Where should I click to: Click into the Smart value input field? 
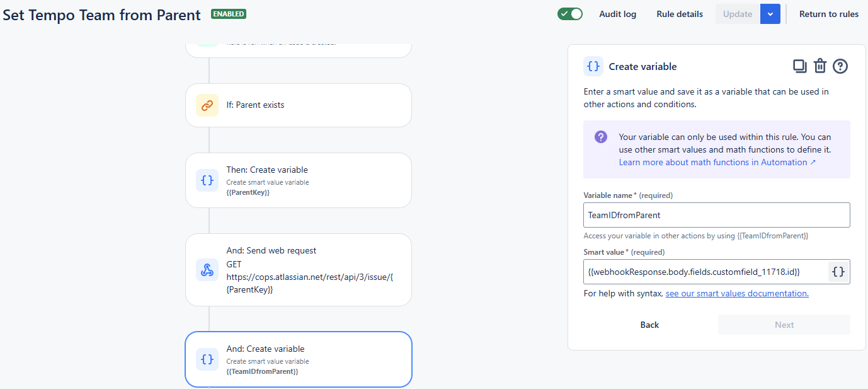coord(705,272)
